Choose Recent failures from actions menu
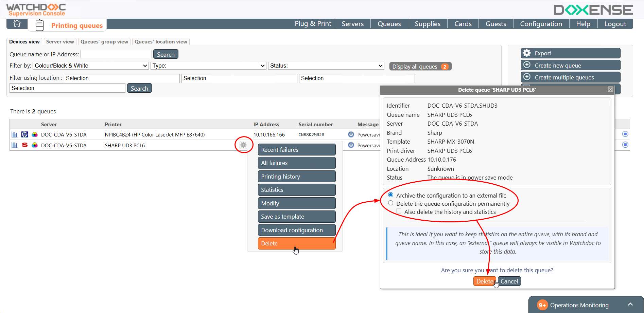Image resolution: width=644 pixels, height=313 pixels. pyautogui.click(x=297, y=150)
